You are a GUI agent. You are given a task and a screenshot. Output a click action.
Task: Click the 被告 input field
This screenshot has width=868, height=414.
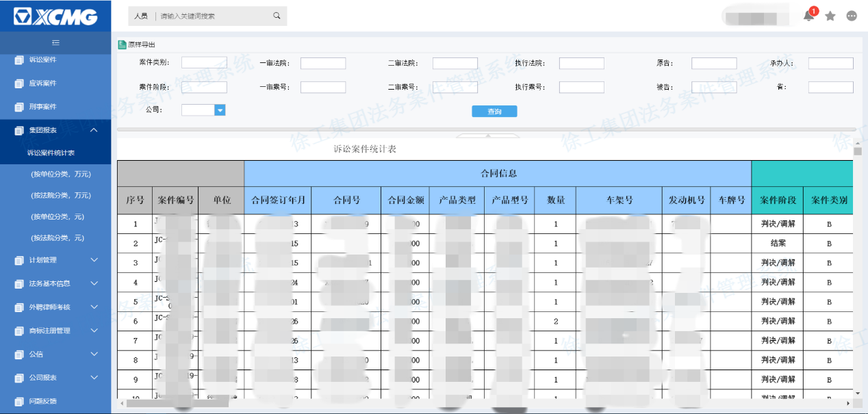[x=714, y=87]
